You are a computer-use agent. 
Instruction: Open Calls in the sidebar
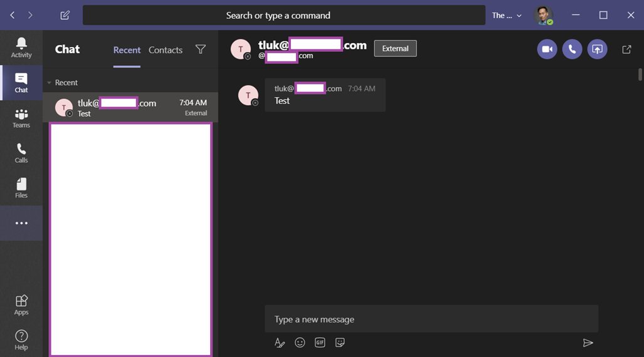coord(21,153)
